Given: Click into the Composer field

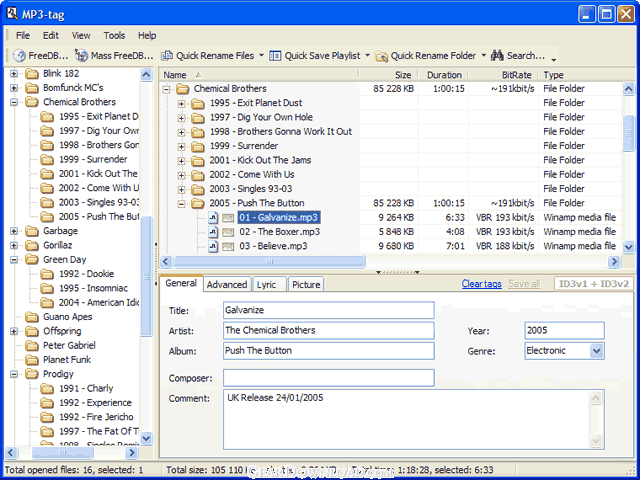Looking at the screenshot, I should click(329, 378).
